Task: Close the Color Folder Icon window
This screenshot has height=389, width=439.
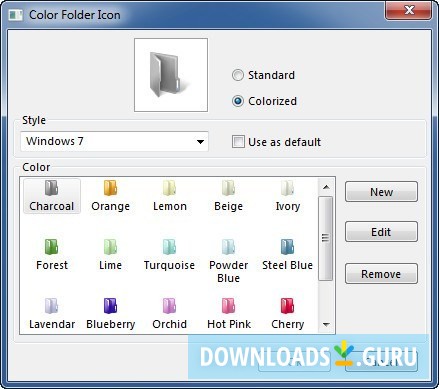Action: tap(409, 11)
